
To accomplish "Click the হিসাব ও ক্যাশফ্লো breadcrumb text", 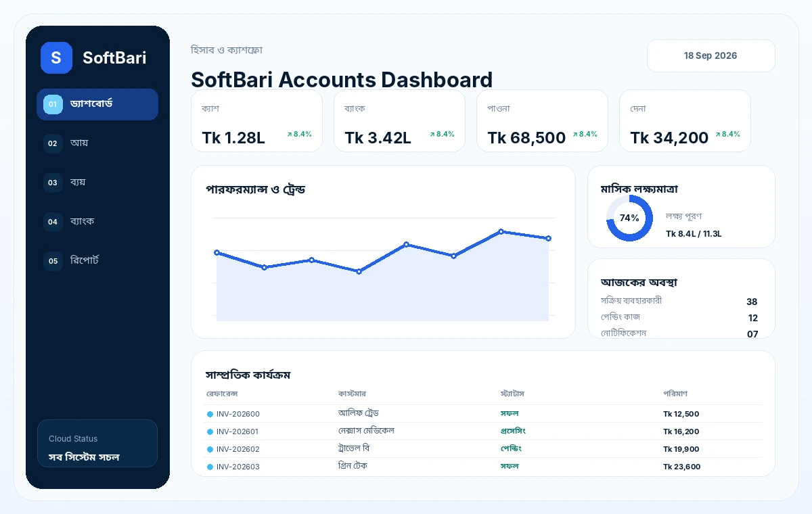I will tap(227, 50).
